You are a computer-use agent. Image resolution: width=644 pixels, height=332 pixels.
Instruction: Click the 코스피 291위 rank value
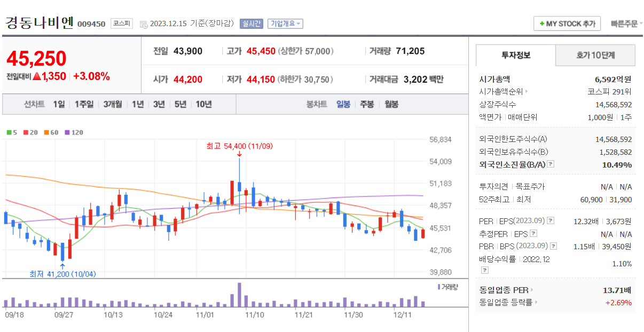(x=609, y=91)
